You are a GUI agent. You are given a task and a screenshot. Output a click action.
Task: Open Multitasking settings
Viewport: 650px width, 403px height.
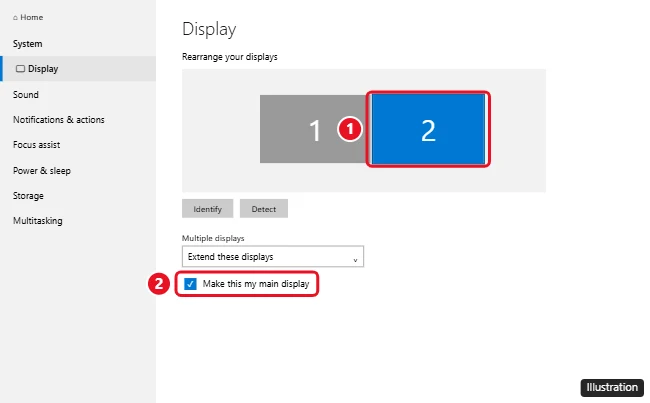coord(38,221)
